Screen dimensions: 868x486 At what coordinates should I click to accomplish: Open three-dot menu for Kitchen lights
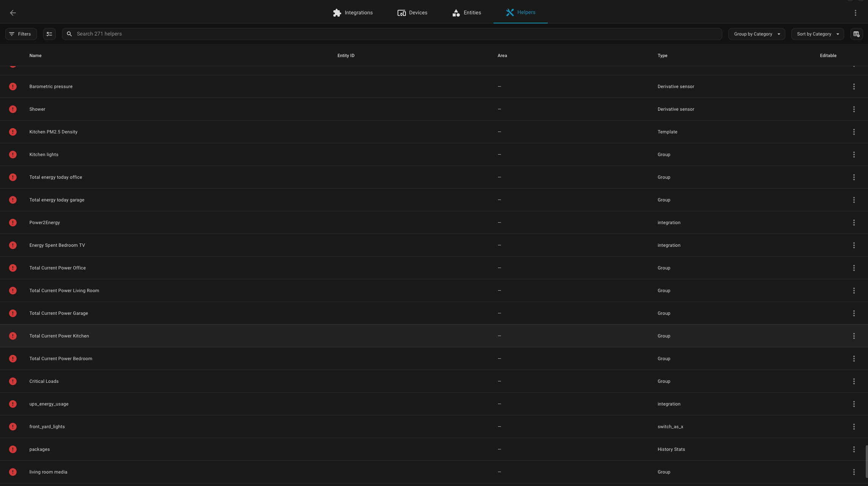pos(854,155)
